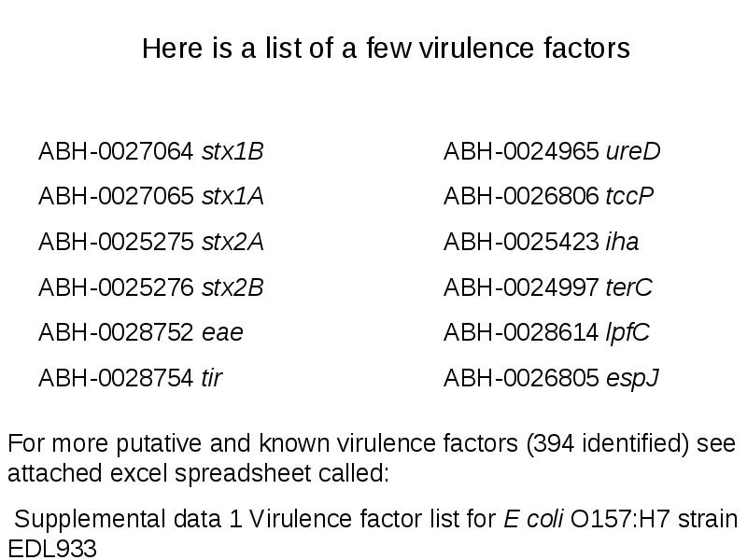Select the ABH-0024965 ureD entry
This screenshot has height=560, width=747.
click(x=552, y=151)
